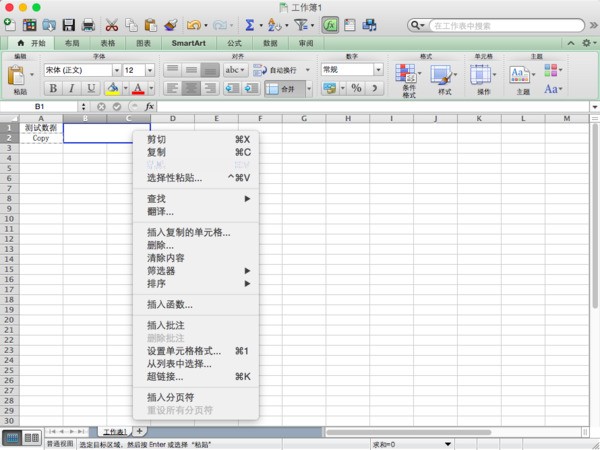This screenshot has width=600, height=450.
Task: Click the Cut scissors icon
Action: [x=111, y=24]
